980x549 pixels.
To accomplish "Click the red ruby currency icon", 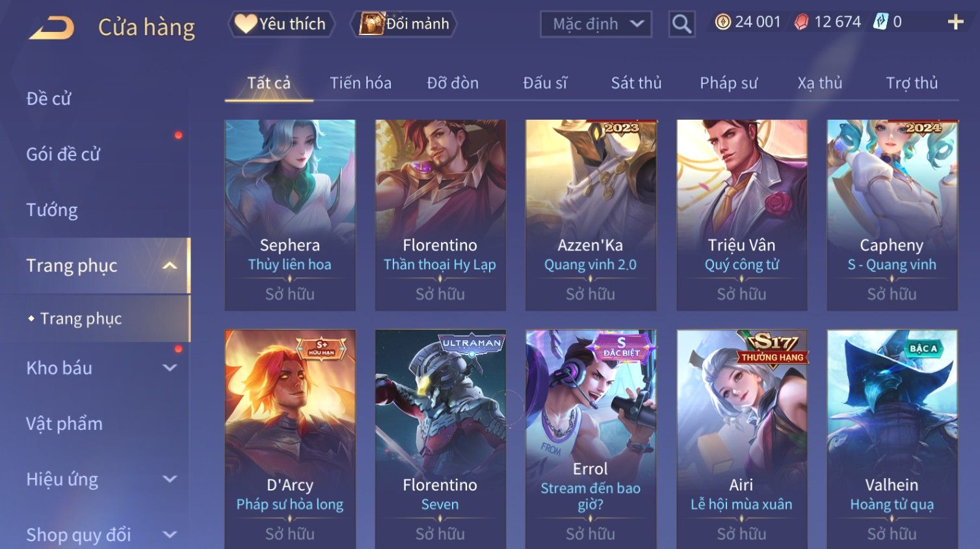I will coord(801,22).
